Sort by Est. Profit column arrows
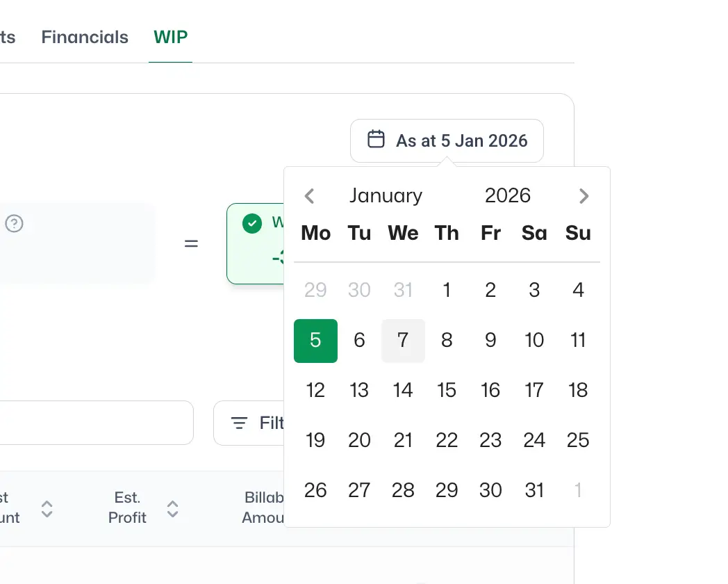Screen dimensions: 728x584 tap(173, 509)
